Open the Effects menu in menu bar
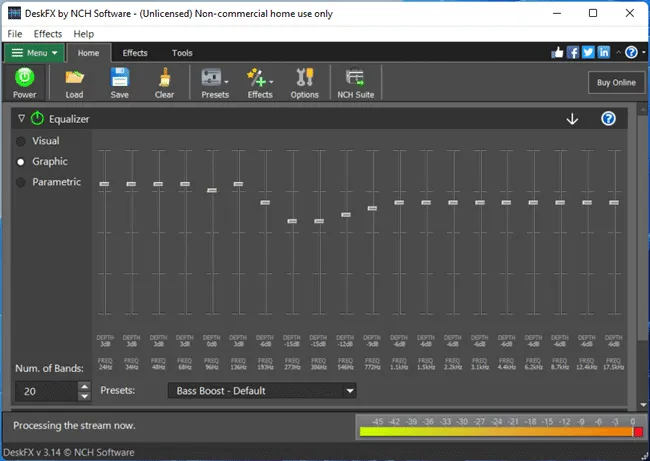The width and height of the screenshot is (650, 461). pos(48,34)
